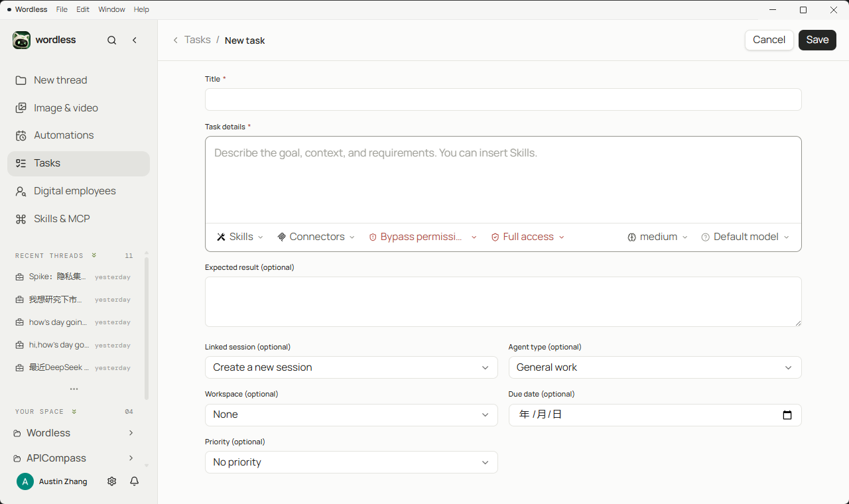Viewport: 849px width, 504px height.
Task: Open the Priority dropdown
Action: [352, 462]
